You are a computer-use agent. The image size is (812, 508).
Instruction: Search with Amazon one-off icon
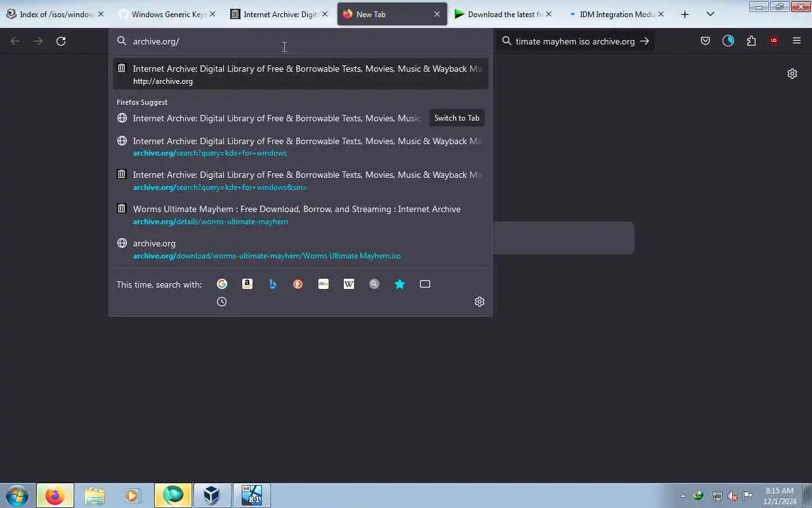tap(247, 284)
